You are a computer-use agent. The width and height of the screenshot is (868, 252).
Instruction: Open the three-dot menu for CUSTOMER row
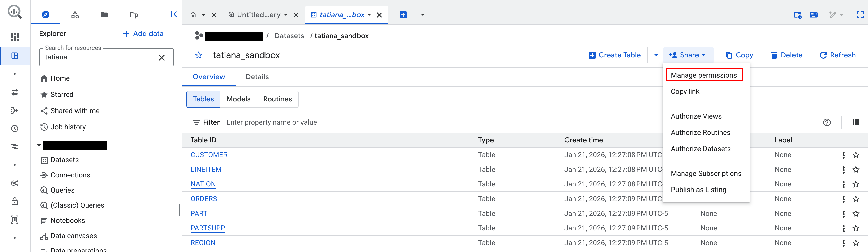pos(843,155)
